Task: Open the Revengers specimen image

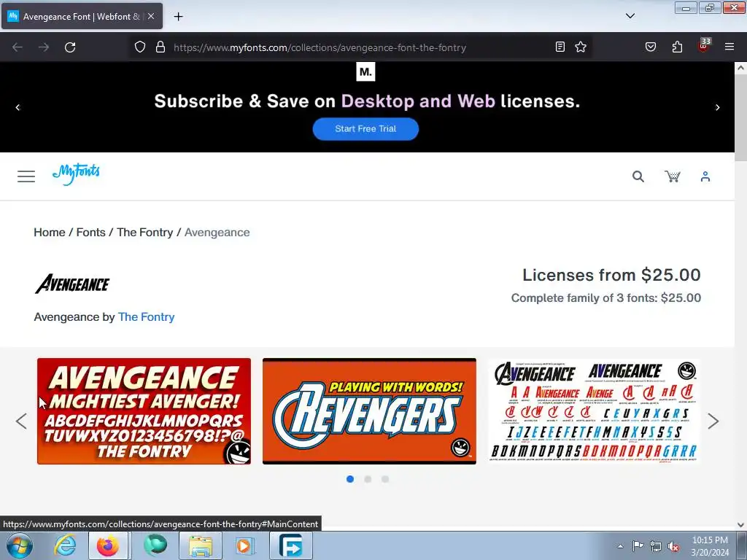Action: pyautogui.click(x=369, y=411)
